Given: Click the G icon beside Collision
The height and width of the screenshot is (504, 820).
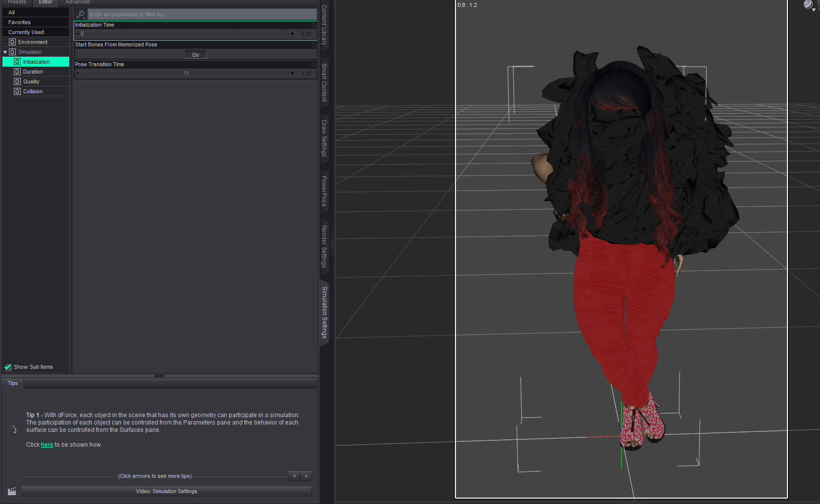Looking at the screenshot, I should click(x=17, y=91).
